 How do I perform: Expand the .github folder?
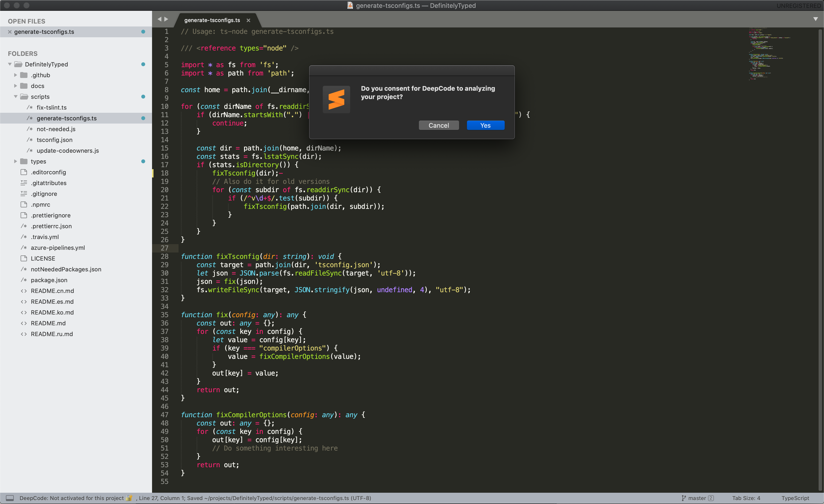click(x=15, y=75)
